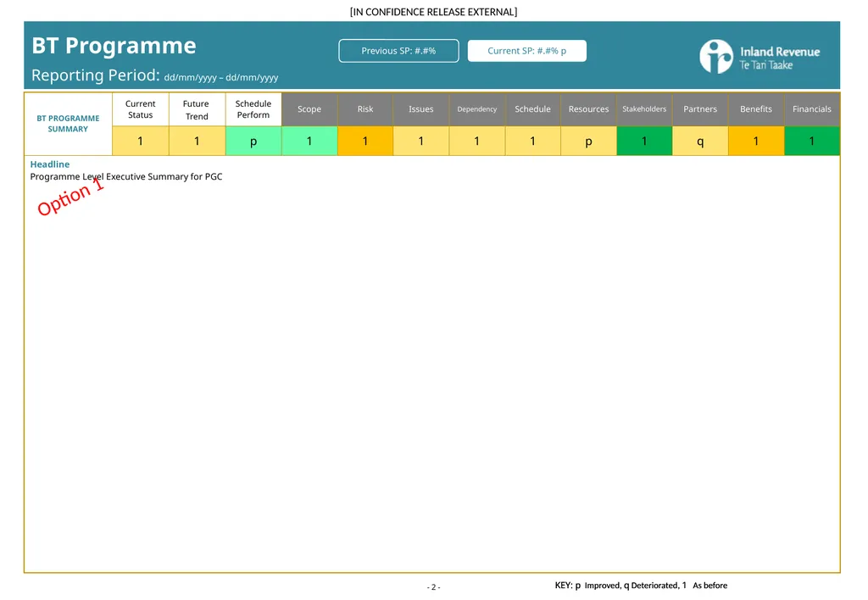
Task: Select the Programme Level Executive Summary line
Action: pos(126,176)
